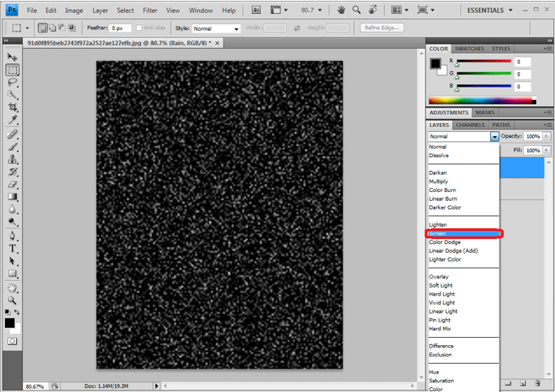Expand the Opacity slider arrow
The image size is (555, 392).
click(x=546, y=136)
